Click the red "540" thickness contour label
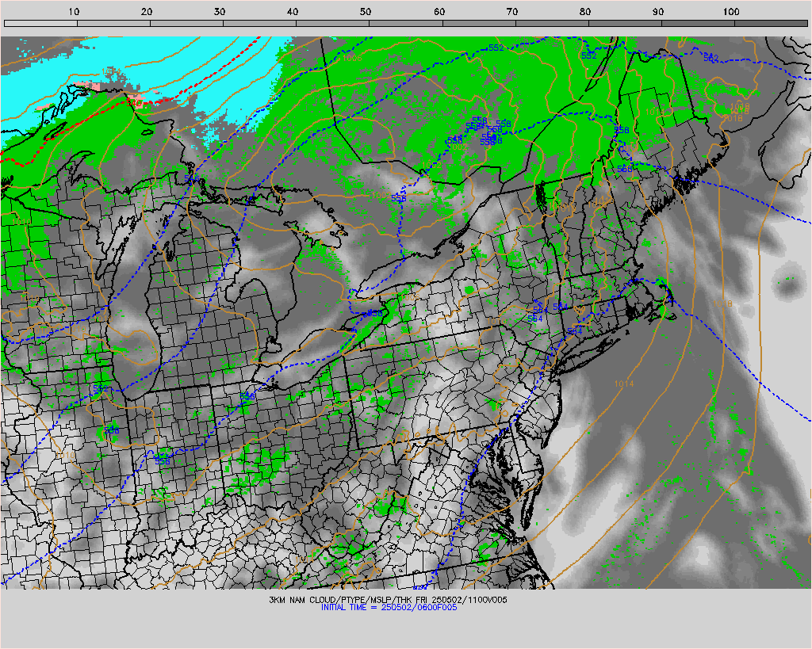 click(x=134, y=104)
